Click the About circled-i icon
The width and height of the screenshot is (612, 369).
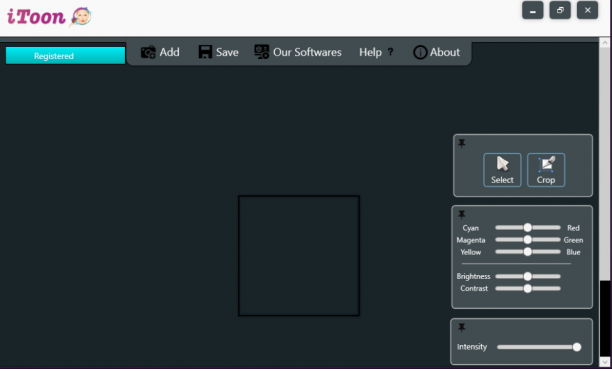pos(420,52)
